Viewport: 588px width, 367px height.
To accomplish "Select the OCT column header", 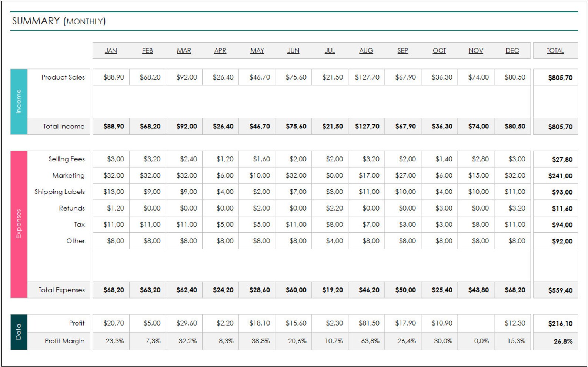I will tap(440, 51).
